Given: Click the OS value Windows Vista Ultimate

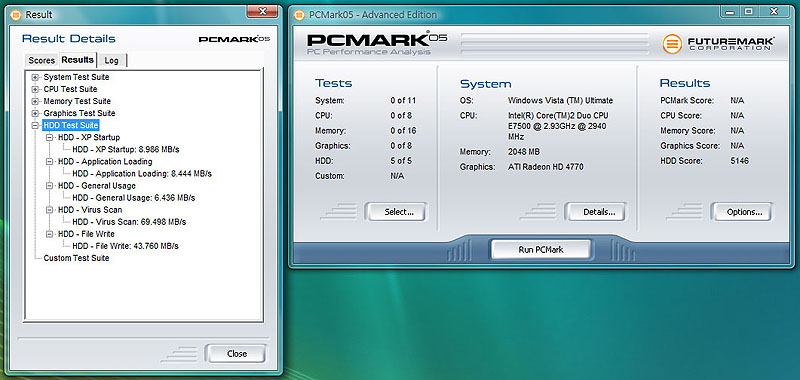Looking at the screenshot, I should (560, 101).
